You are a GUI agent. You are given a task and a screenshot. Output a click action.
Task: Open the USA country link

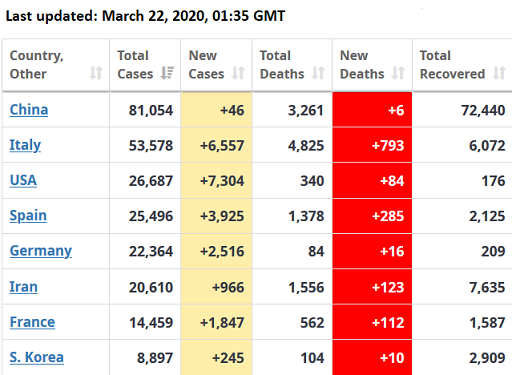coord(23,181)
